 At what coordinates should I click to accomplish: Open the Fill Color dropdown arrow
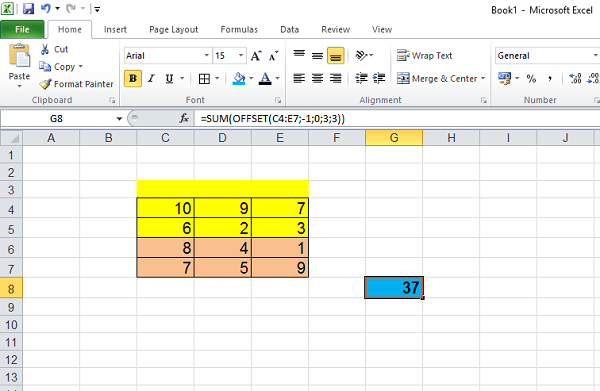point(251,78)
